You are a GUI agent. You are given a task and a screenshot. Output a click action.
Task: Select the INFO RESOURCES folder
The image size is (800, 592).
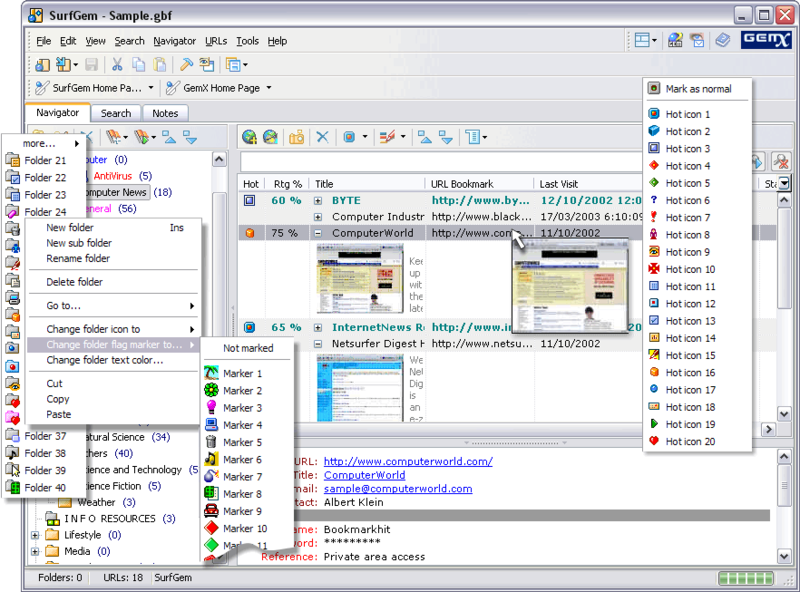coord(110,519)
